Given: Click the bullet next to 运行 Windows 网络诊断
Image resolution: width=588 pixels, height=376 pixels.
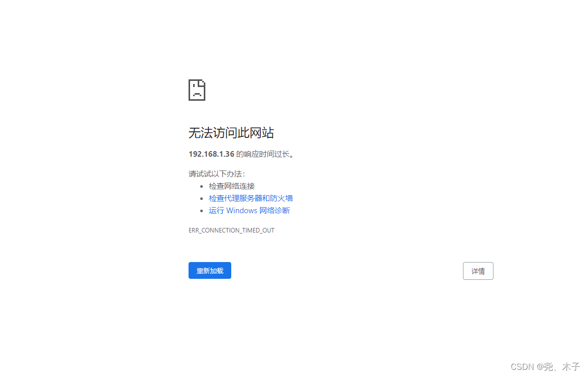Looking at the screenshot, I should 203,211.
